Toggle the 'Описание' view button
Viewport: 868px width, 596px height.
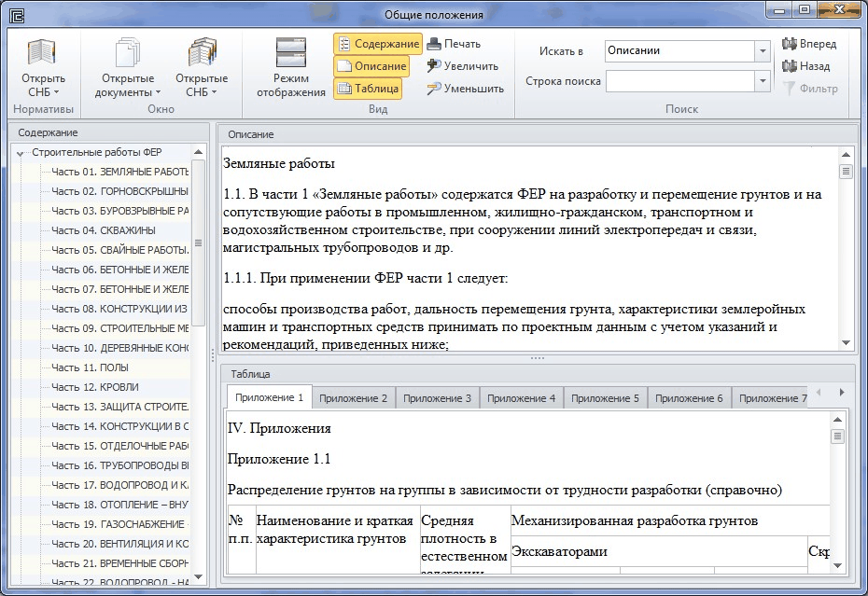click(371, 66)
